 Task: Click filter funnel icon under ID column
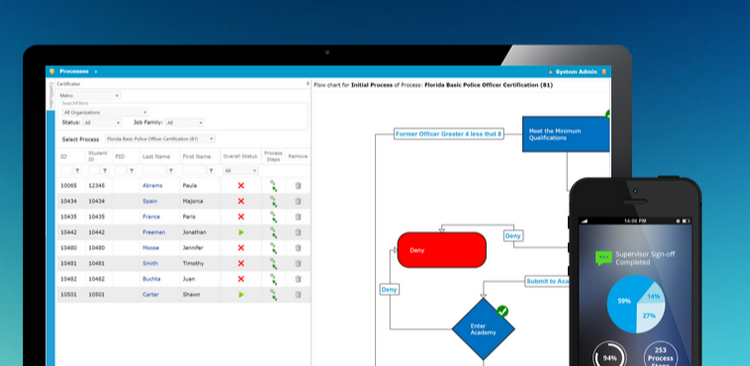tap(77, 170)
